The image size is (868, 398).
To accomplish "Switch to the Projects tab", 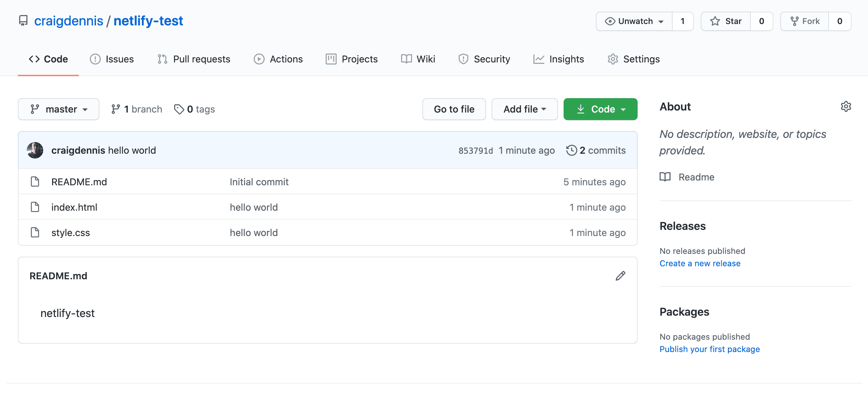I will 352,59.
